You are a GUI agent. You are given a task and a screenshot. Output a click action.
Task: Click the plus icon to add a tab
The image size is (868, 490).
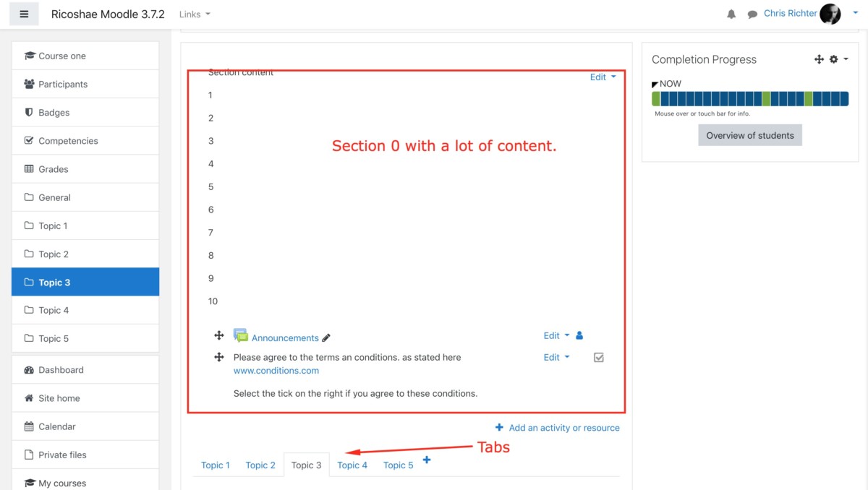click(427, 460)
